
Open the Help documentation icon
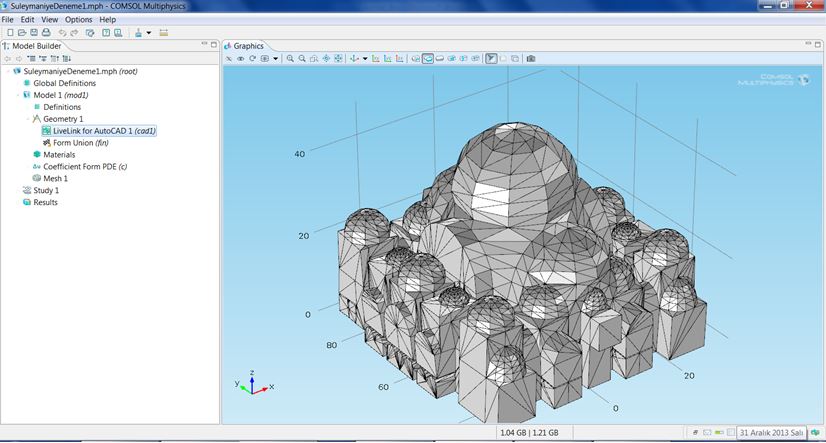[x=106, y=33]
